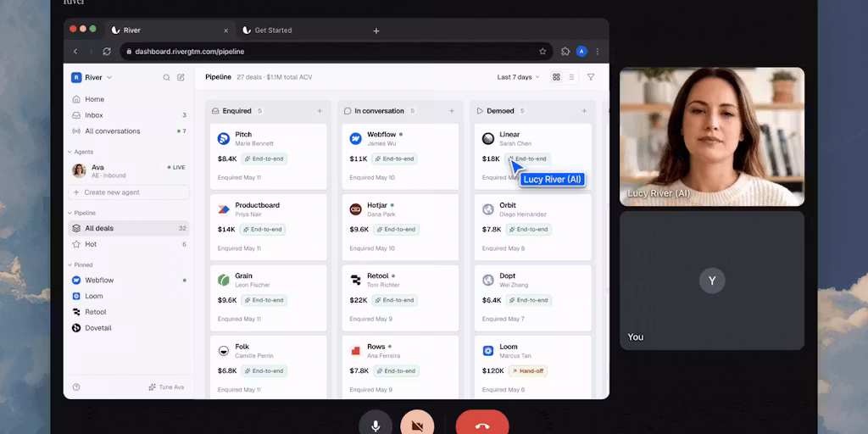
Task: Click the search icon in sidebar header
Action: click(x=166, y=77)
